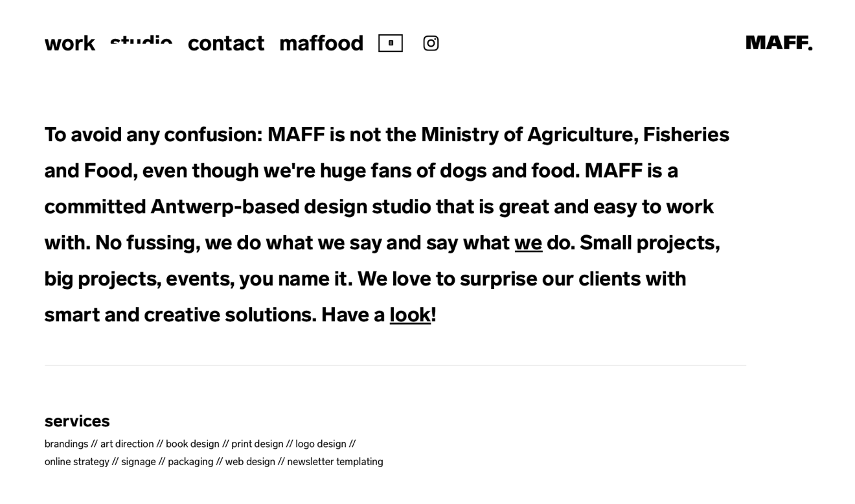The width and height of the screenshot is (855, 504).
Task: Open the Instagram icon link
Action: 431,43
